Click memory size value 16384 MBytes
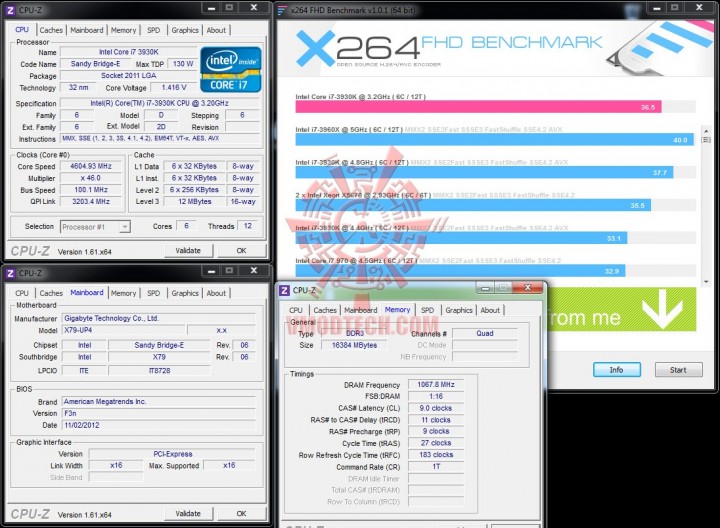The width and height of the screenshot is (720, 528). click(x=354, y=345)
